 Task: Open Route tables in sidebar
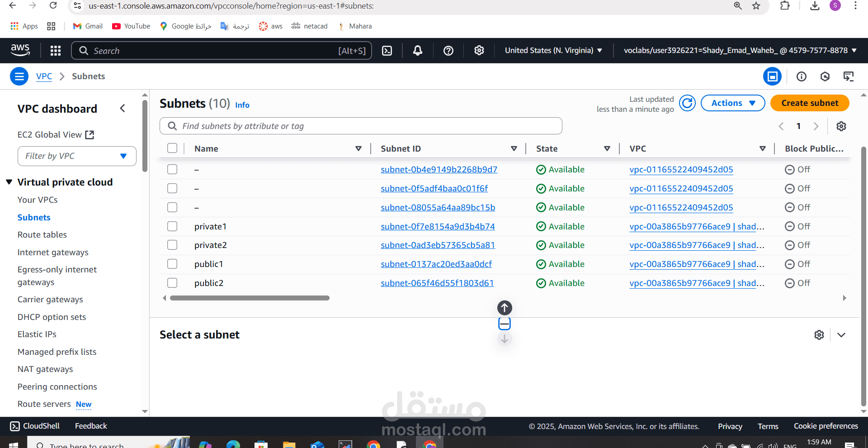coord(42,235)
